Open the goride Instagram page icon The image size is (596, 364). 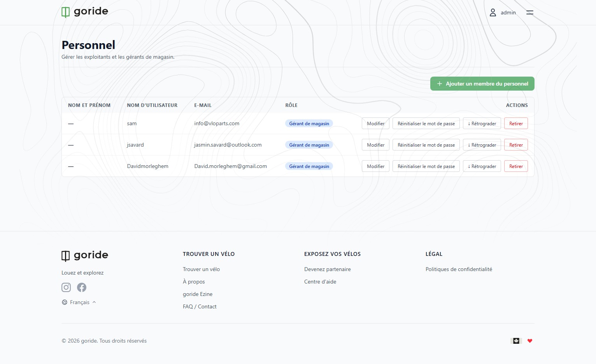click(66, 287)
